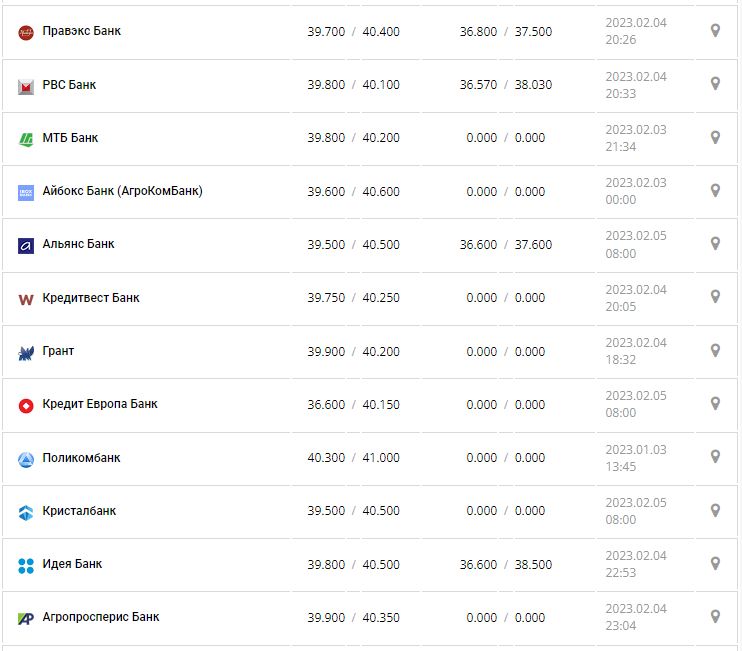Viewport: 742px width, 651px height.
Task: Show МТБ Банк branches via map pin
Action: click(x=715, y=137)
